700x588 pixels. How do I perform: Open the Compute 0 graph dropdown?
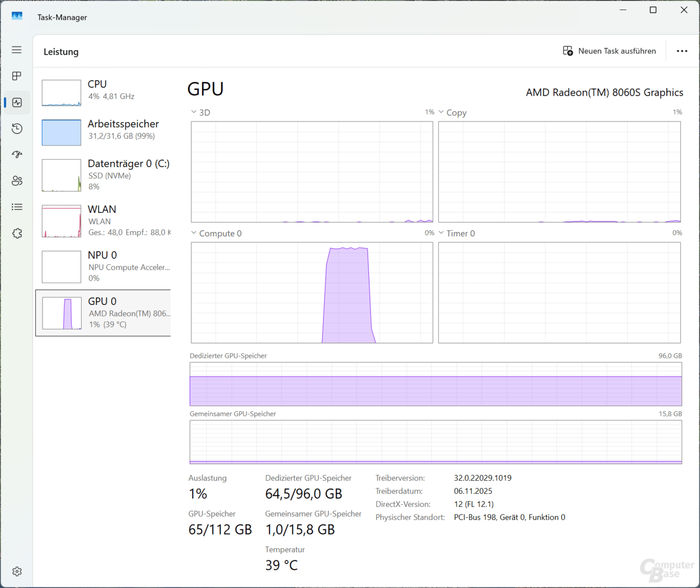click(x=193, y=232)
